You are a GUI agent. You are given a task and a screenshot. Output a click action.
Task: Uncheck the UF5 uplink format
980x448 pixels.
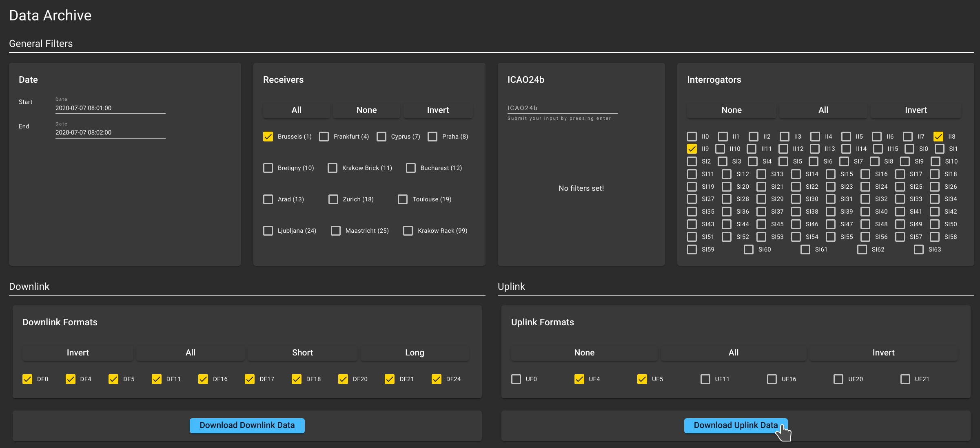point(642,379)
